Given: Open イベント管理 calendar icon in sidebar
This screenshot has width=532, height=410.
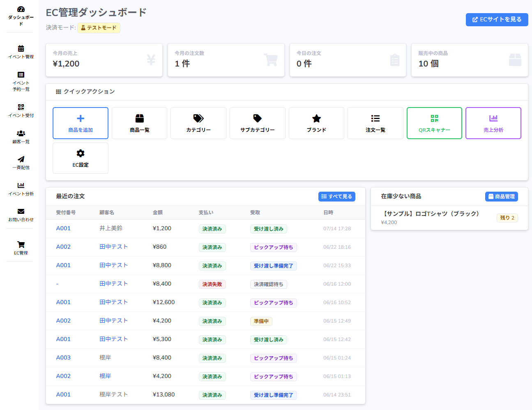Looking at the screenshot, I should tap(21, 48).
